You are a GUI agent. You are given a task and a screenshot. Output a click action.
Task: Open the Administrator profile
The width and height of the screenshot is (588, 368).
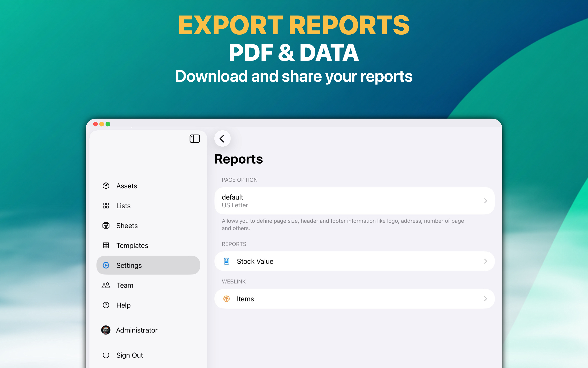148,330
